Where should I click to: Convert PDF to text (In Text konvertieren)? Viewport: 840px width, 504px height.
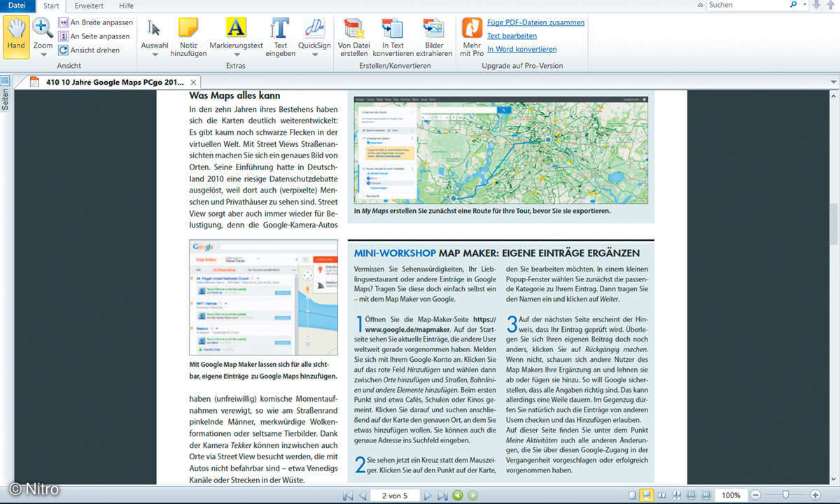click(393, 37)
